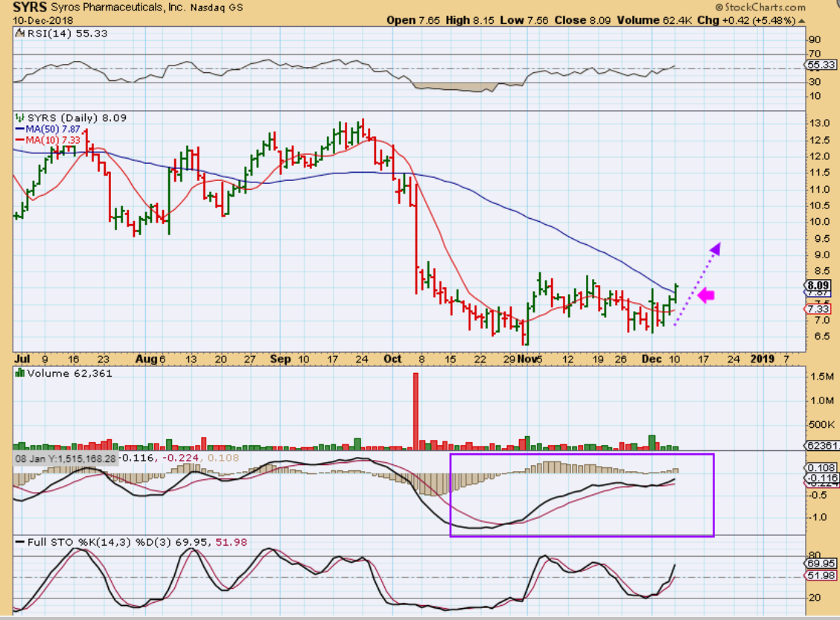Click the '13.0' label on the price axis
The width and height of the screenshot is (840, 620).
coord(819,123)
